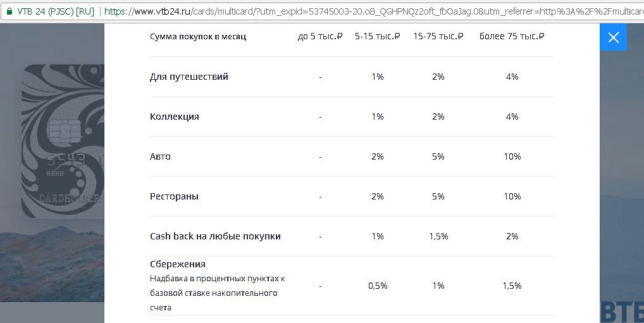Click the green padlock security icon
The height and width of the screenshot is (323, 644).
(x=9, y=11)
